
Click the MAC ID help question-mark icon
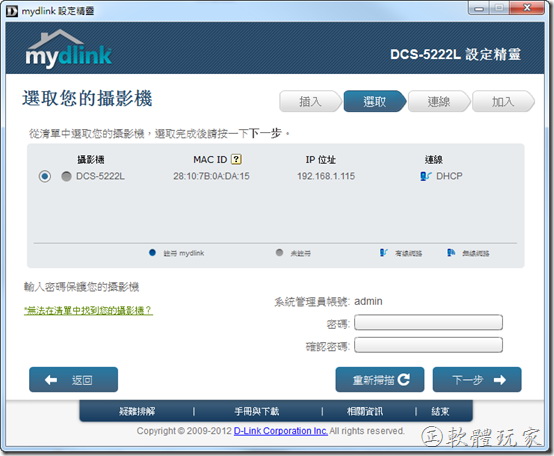pyautogui.click(x=236, y=159)
